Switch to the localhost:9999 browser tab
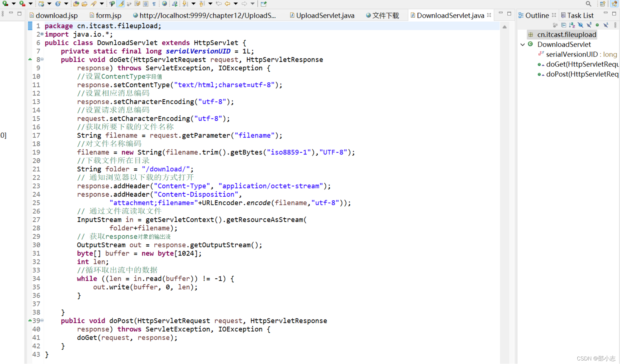The image size is (620, 364). 205,16
